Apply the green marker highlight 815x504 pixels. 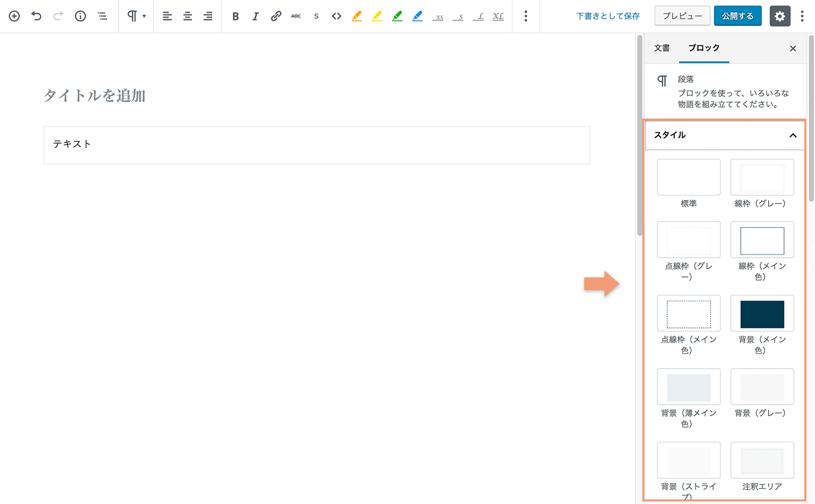tap(397, 16)
